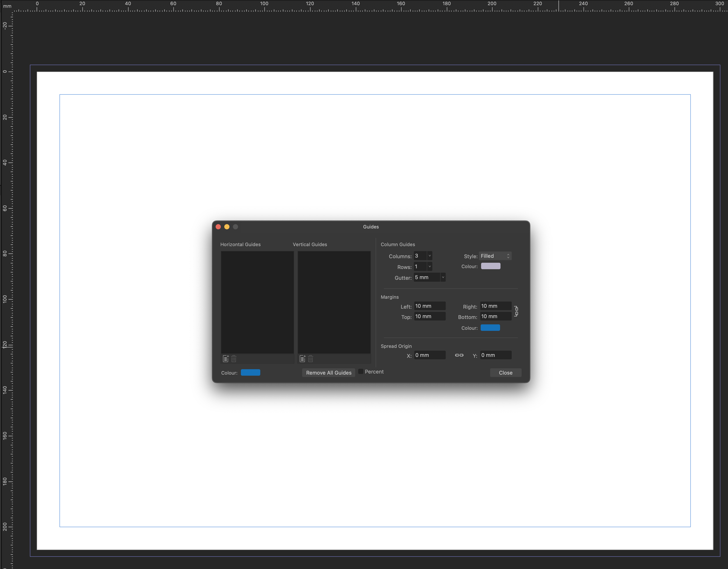Click the Columns value field
The image size is (728, 569).
pyautogui.click(x=420, y=256)
